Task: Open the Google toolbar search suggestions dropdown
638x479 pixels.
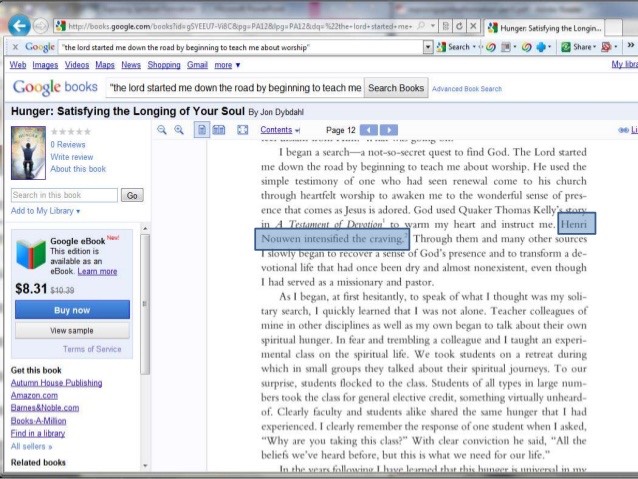Action: pos(428,47)
